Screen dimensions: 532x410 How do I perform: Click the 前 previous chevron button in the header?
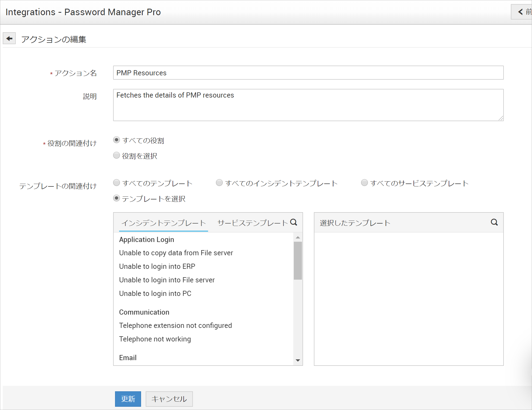(x=523, y=12)
